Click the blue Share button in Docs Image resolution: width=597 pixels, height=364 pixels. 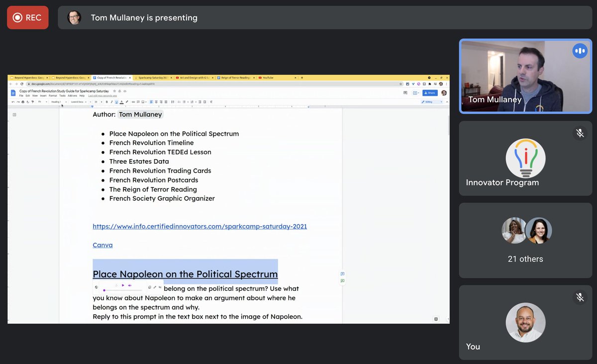point(430,93)
